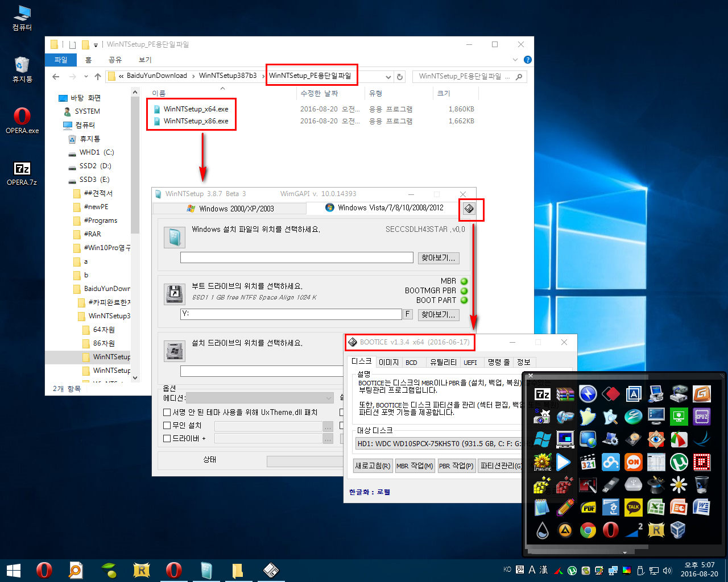
Task: Click the Windows Start button
Action: 14,570
